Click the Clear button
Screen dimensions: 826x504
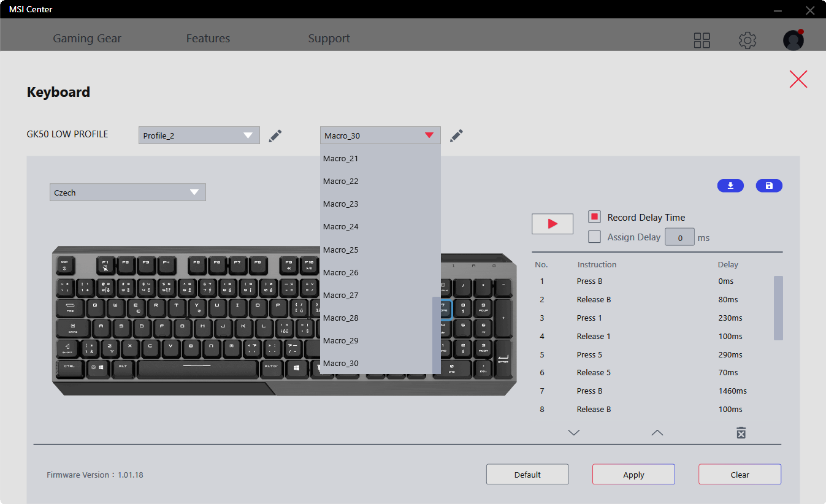740,475
